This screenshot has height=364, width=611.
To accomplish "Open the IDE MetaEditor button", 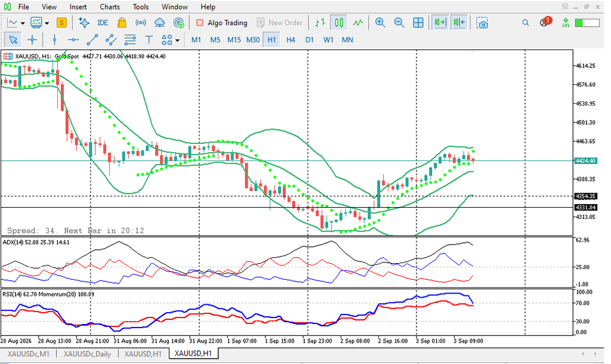I will [x=103, y=23].
